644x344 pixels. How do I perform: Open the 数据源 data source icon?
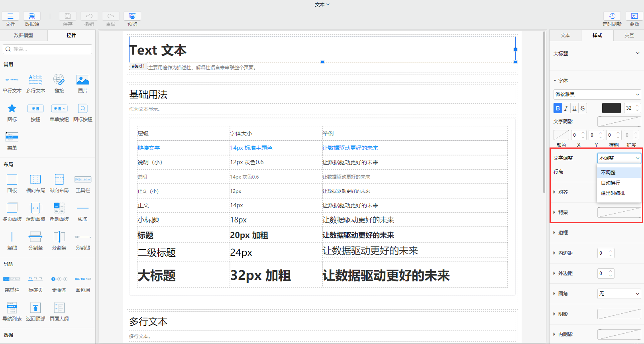coord(32,16)
